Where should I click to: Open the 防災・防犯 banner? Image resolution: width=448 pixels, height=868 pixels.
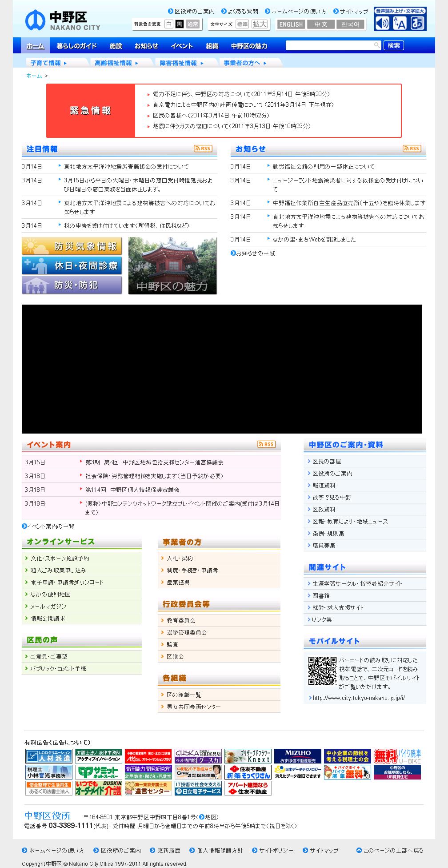tap(72, 285)
